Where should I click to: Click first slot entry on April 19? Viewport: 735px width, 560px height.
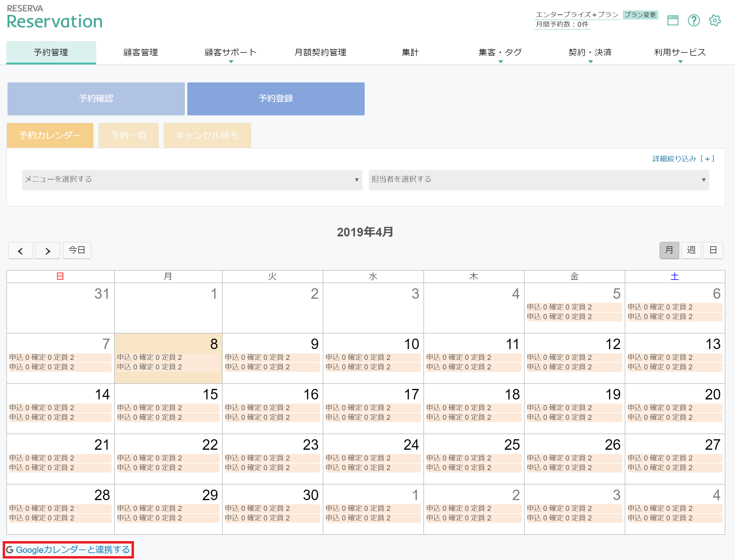tap(574, 408)
